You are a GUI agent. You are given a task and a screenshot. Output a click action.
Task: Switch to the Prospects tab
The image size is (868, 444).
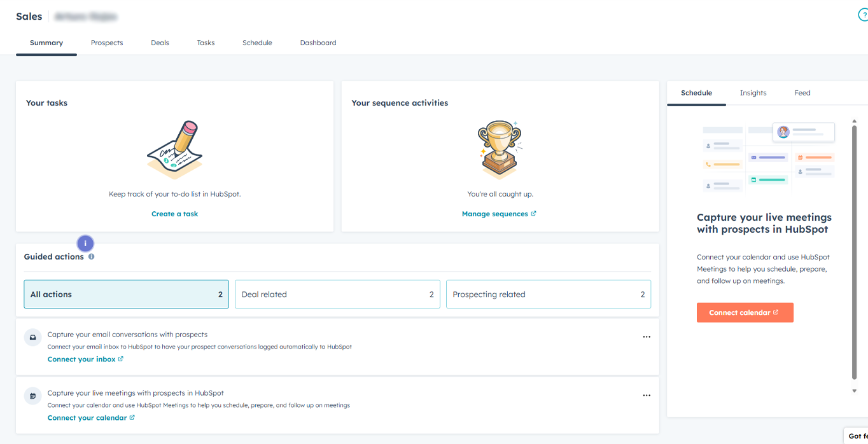coord(106,43)
